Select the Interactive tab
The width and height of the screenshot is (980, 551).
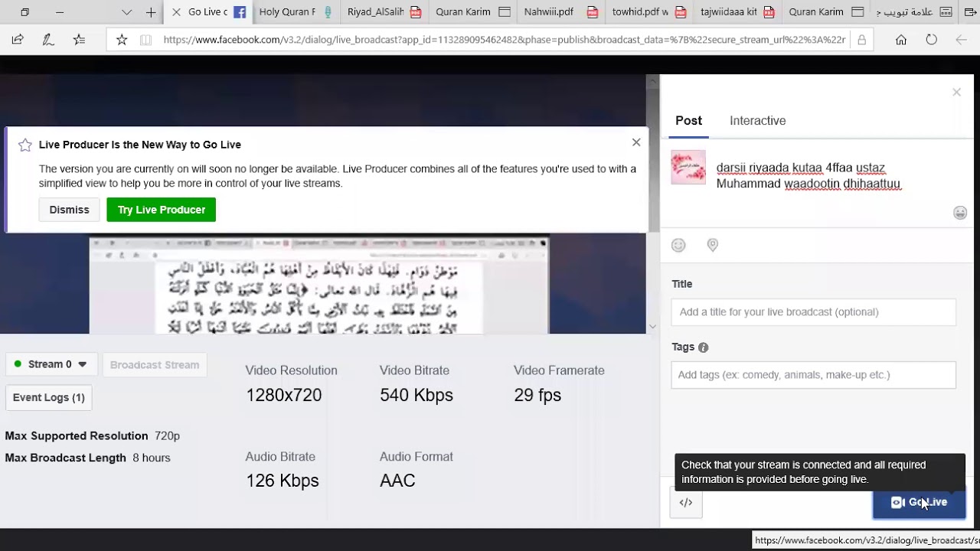pos(758,121)
